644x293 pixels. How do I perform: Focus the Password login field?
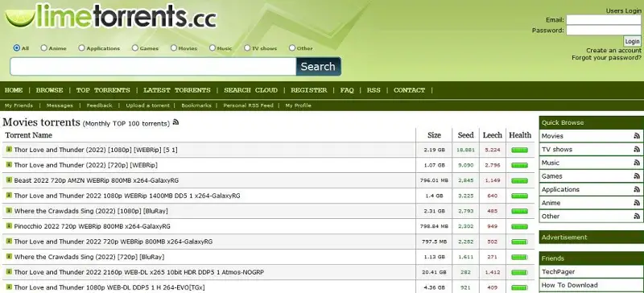point(604,31)
